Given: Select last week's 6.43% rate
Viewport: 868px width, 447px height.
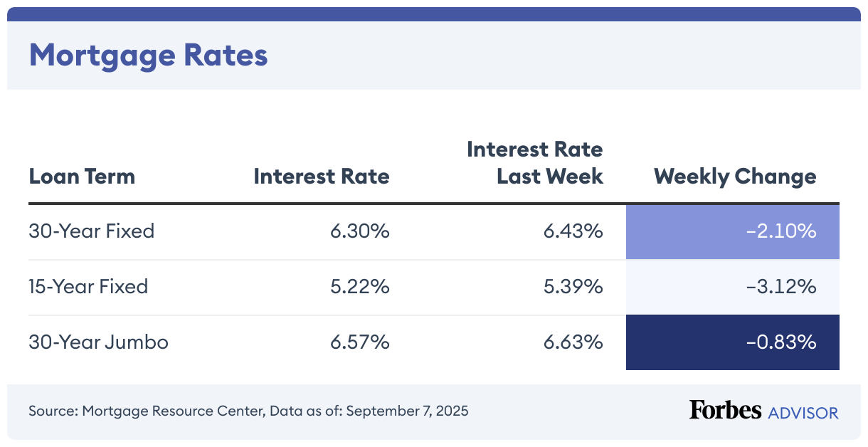Looking at the screenshot, I should pyautogui.click(x=573, y=231).
